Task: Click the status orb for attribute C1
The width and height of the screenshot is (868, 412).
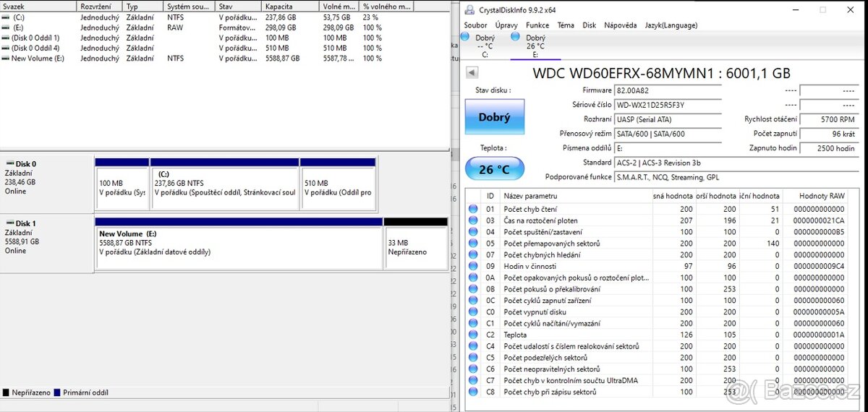Action: point(473,323)
